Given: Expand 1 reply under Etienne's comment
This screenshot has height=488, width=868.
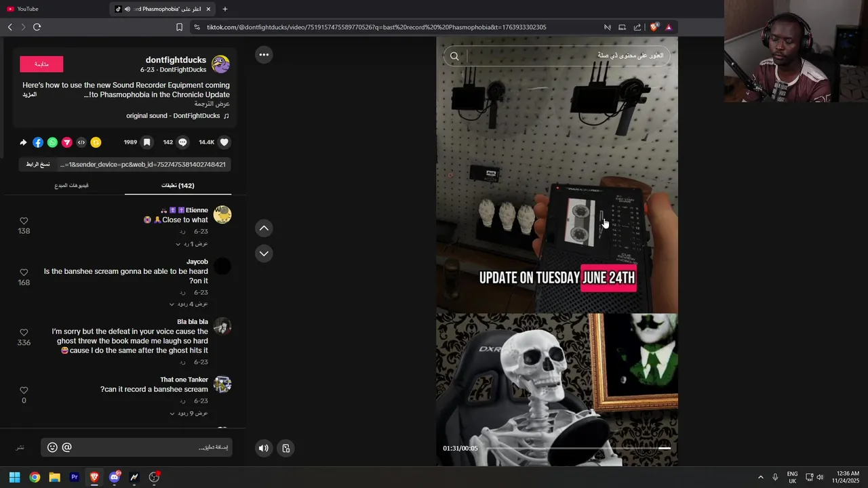Looking at the screenshot, I should [x=192, y=244].
